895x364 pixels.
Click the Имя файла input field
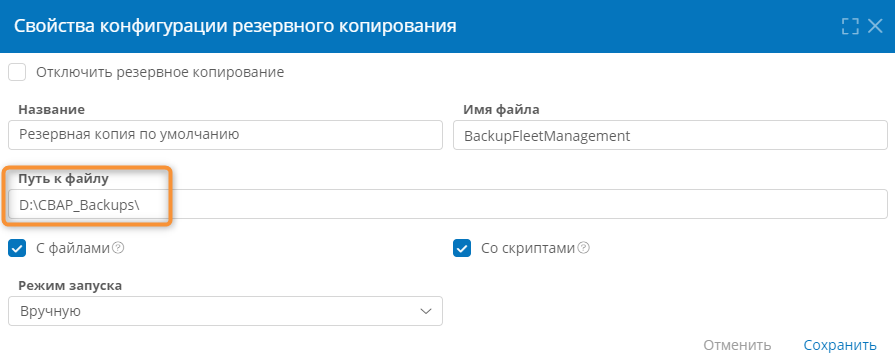670,135
